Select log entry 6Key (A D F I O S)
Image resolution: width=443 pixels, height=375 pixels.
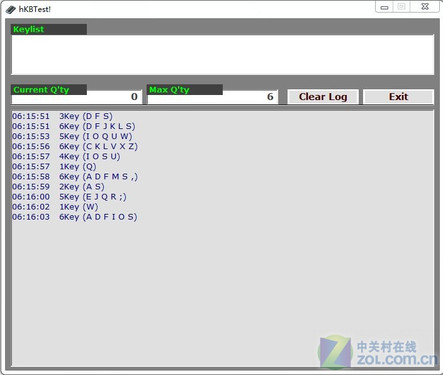(x=75, y=217)
